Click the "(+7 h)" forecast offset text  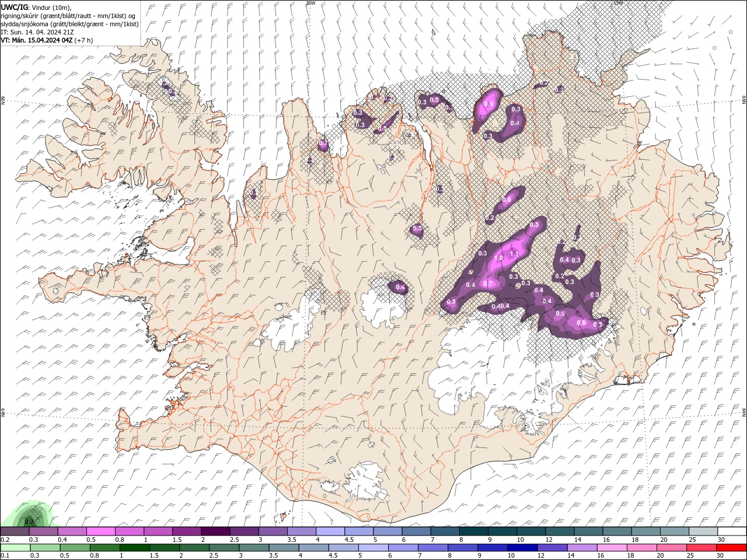pyautogui.click(x=84, y=40)
